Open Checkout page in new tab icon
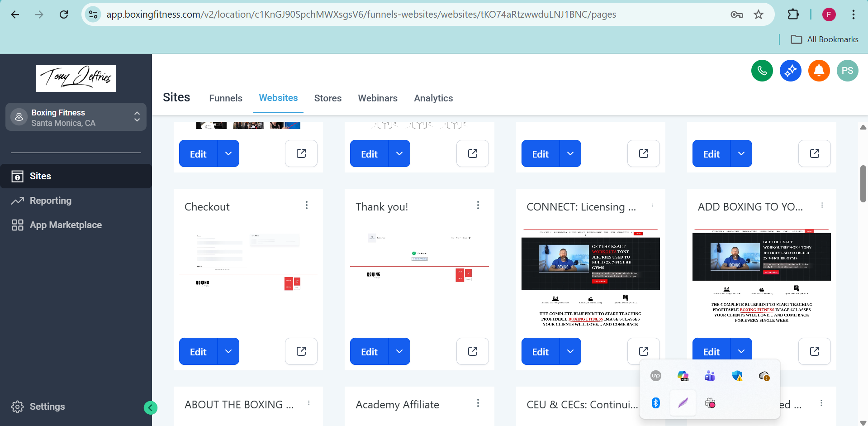 [301, 351]
